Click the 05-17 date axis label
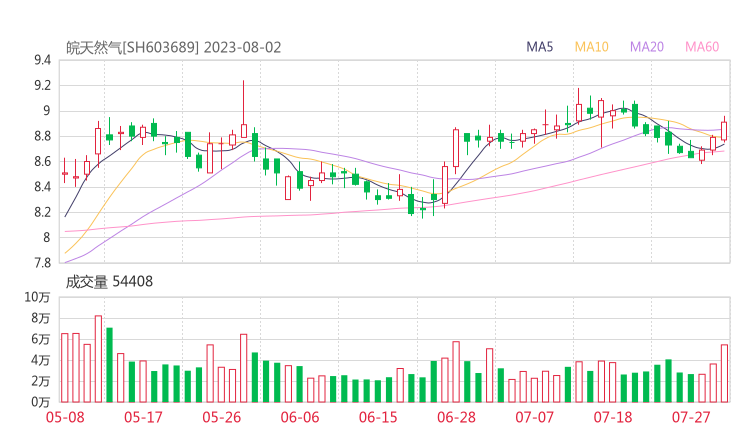This screenshot has width=740, height=440. tap(143, 417)
